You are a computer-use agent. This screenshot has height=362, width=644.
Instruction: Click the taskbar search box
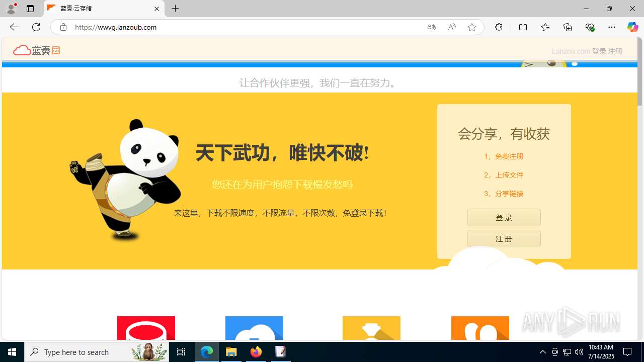click(x=97, y=352)
